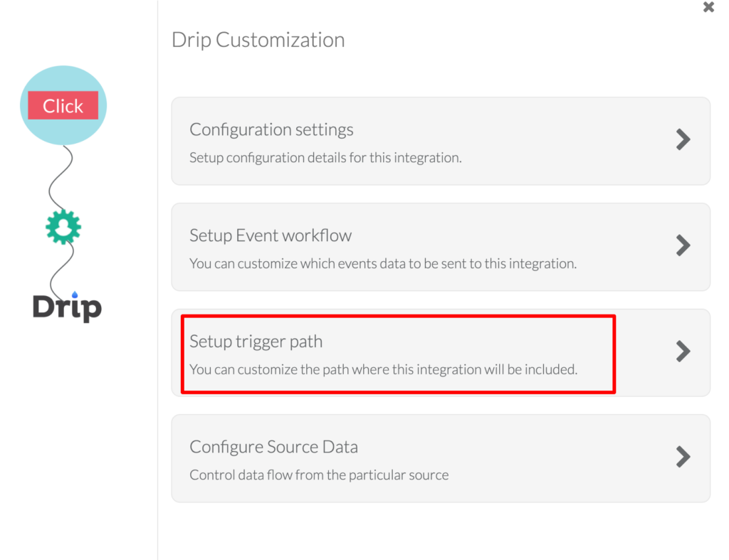Click the Drip logo

tap(68, 306)
